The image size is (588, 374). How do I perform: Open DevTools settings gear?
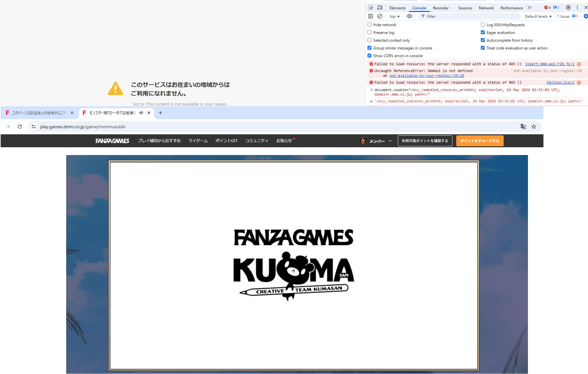pos(568,7)
